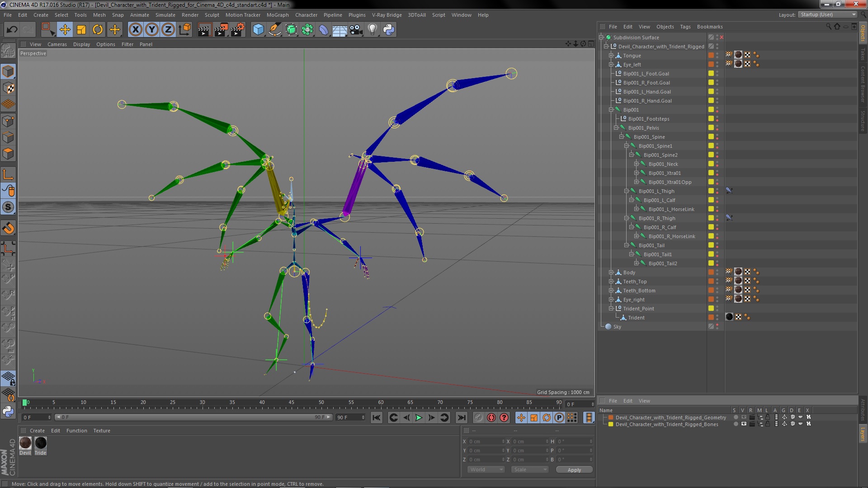Image resolution: width=868 pixels, height=488 pixels.
Task: Toggle lock on Bones layer
Action: [768, 424]
